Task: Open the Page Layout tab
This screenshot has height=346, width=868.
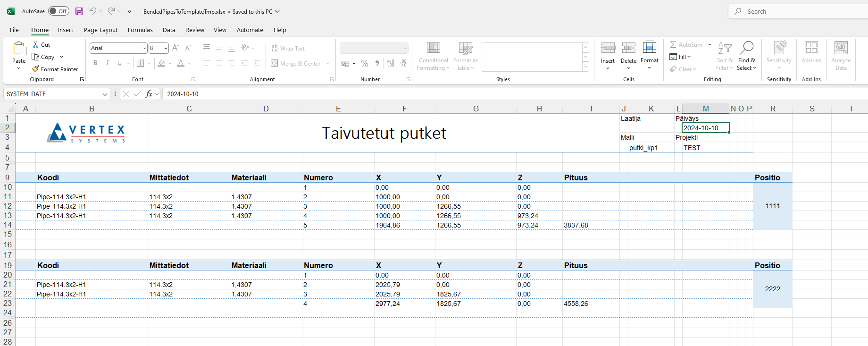Action: pyautogui.click(x=100, y=30)
